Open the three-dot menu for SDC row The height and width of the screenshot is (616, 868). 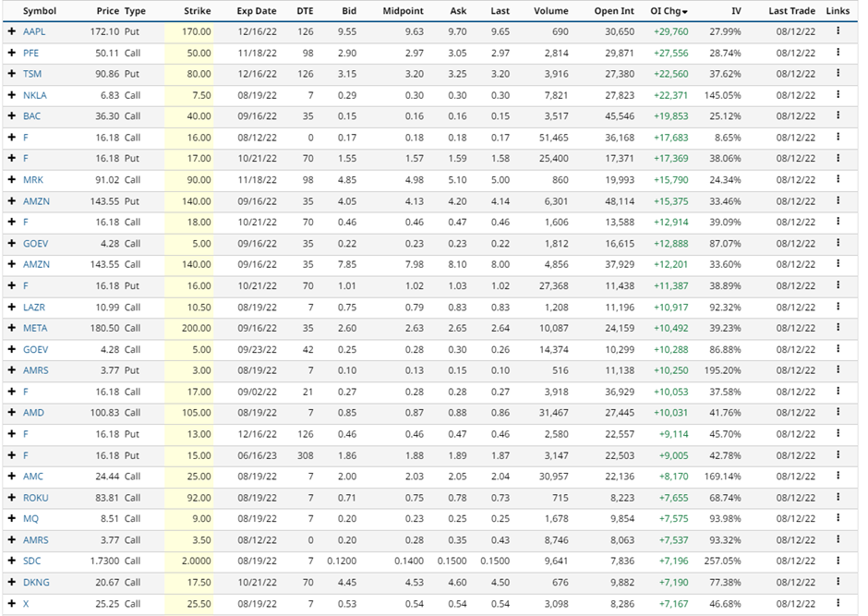pos(838,561)
